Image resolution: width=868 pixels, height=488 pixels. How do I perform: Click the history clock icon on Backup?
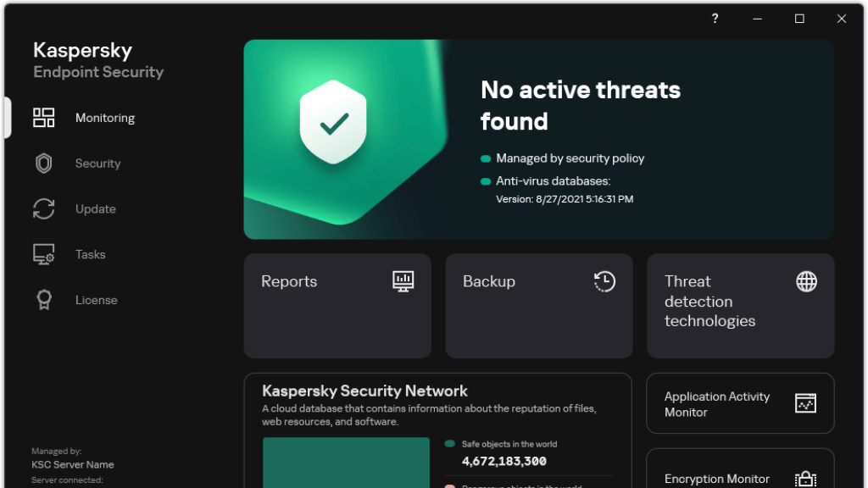click(x=604, y=280)
